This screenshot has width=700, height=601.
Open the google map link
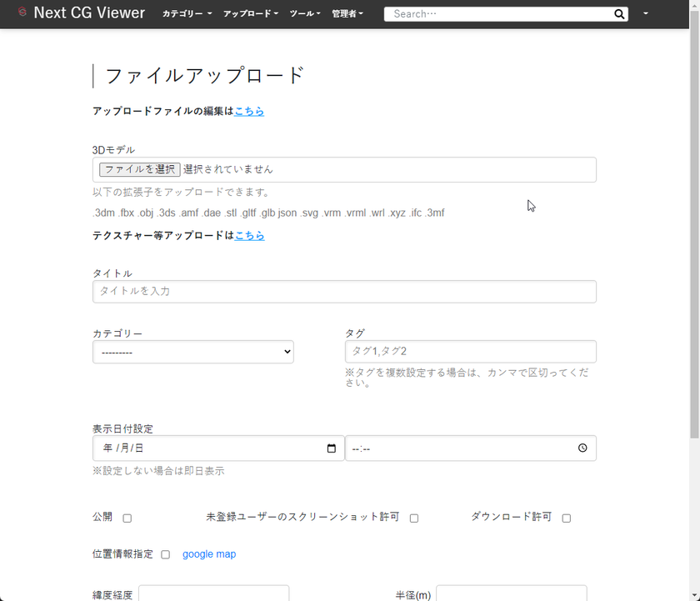tap(209, 554)
